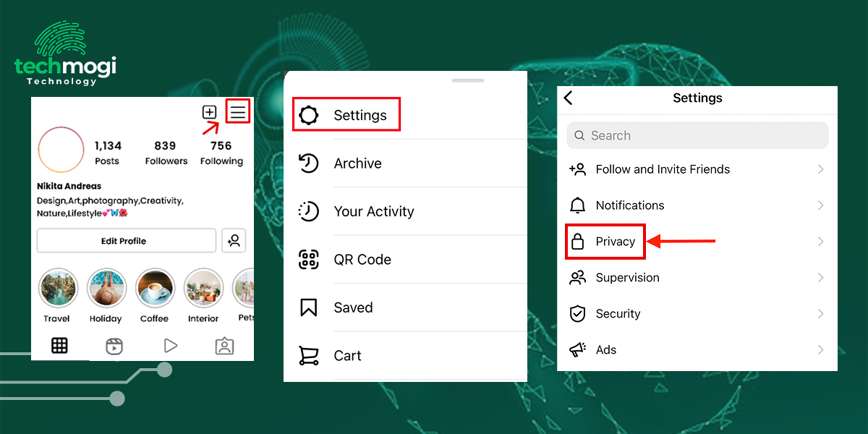This screenshot has height=434, width=868.
Task: Click the QR Code icon
Action: click(309, 260)
